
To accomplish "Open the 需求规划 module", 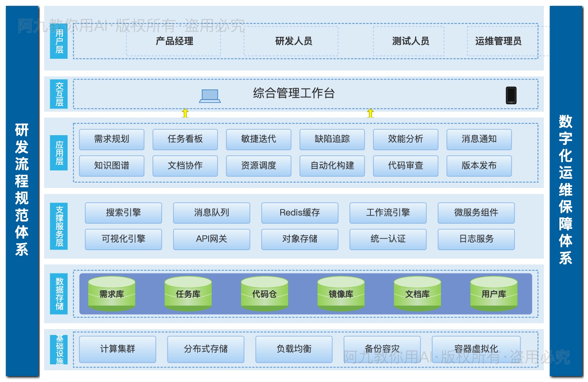I will 112,139.
